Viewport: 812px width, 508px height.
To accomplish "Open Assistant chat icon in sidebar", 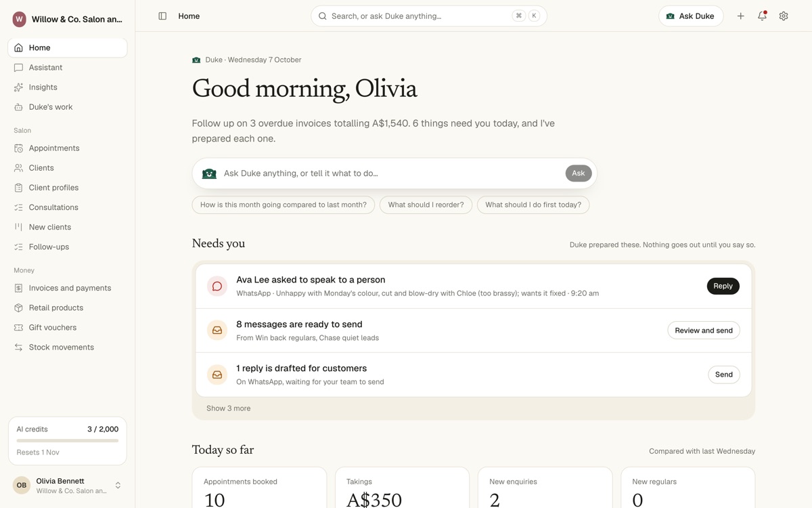I will pos(18,68).
